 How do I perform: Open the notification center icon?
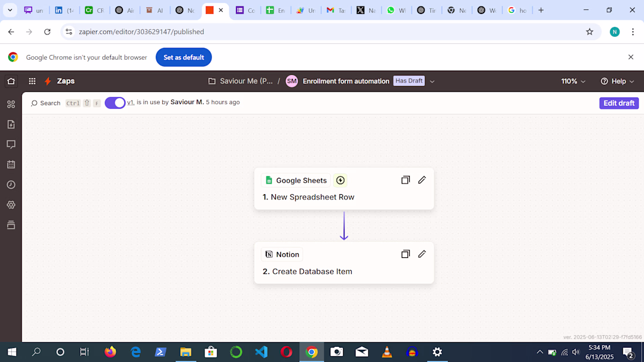click(628, 352)
